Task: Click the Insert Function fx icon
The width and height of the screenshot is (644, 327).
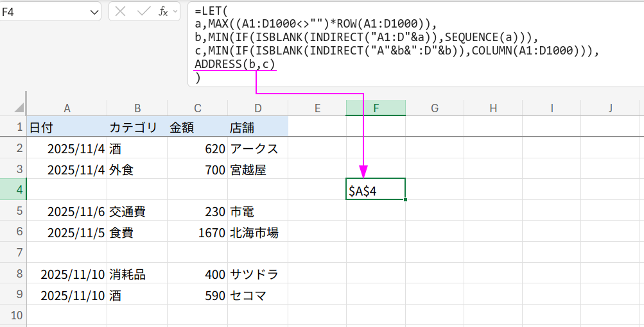Action: click(x=163, y=11)
